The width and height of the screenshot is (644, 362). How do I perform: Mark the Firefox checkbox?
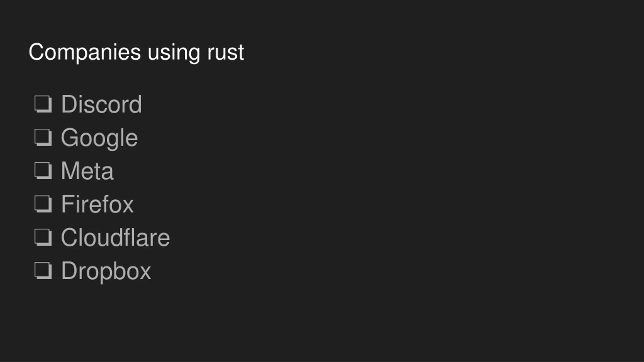pos(43,204)
